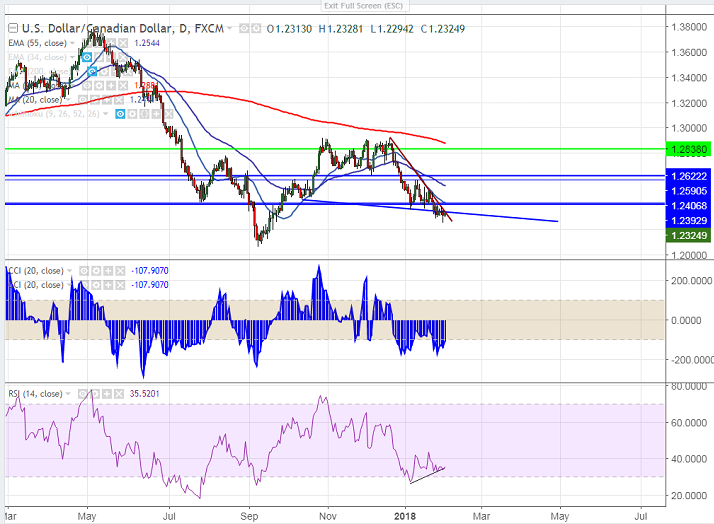Open the U.S. Dollar/Canadian Dollar symbol dropdown
The width and height of the screenshot is (714, 524).
[230, 29]
